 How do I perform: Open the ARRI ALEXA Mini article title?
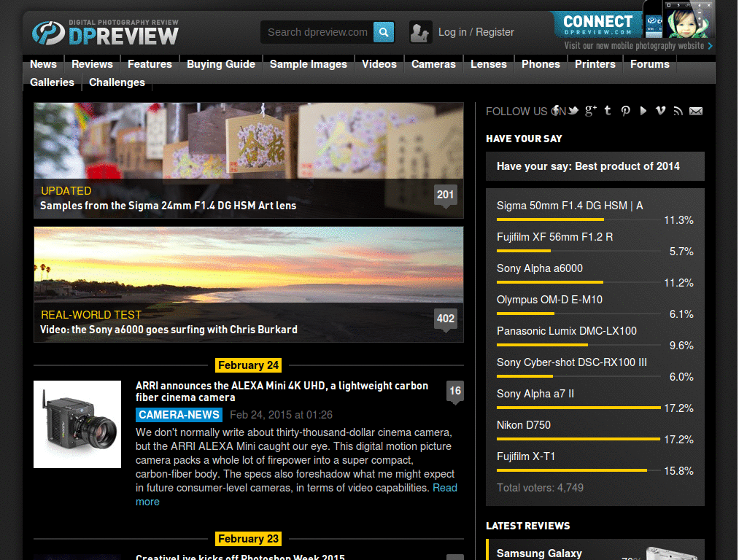[282, 392]
